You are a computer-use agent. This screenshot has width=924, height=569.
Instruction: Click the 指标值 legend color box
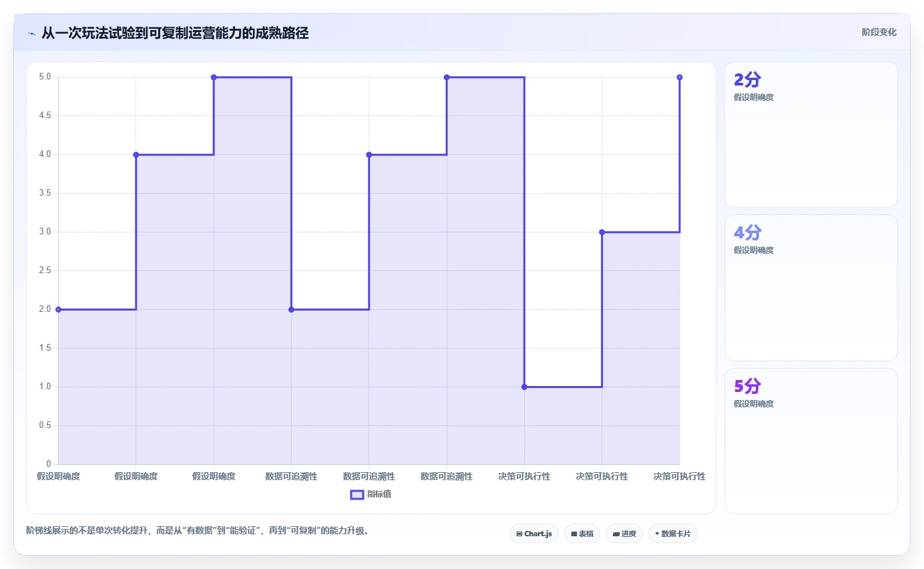pos(357,495)
